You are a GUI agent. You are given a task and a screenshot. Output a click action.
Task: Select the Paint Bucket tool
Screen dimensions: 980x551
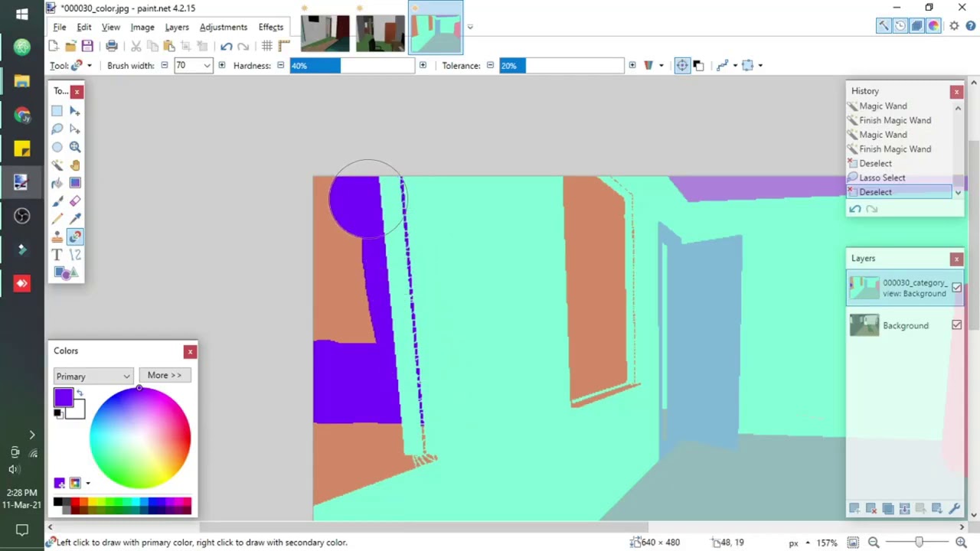(57, 183)
